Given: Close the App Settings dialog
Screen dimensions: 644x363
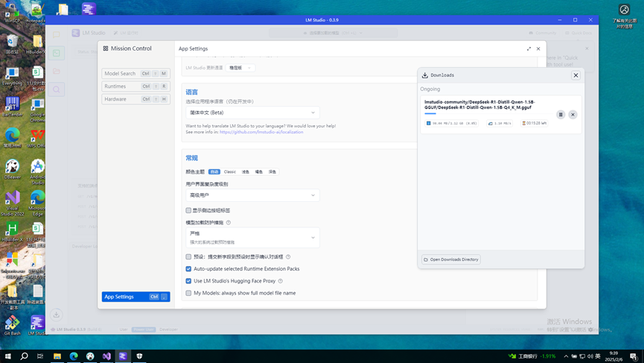Looking at the screenshot, I should coord(538,48).
